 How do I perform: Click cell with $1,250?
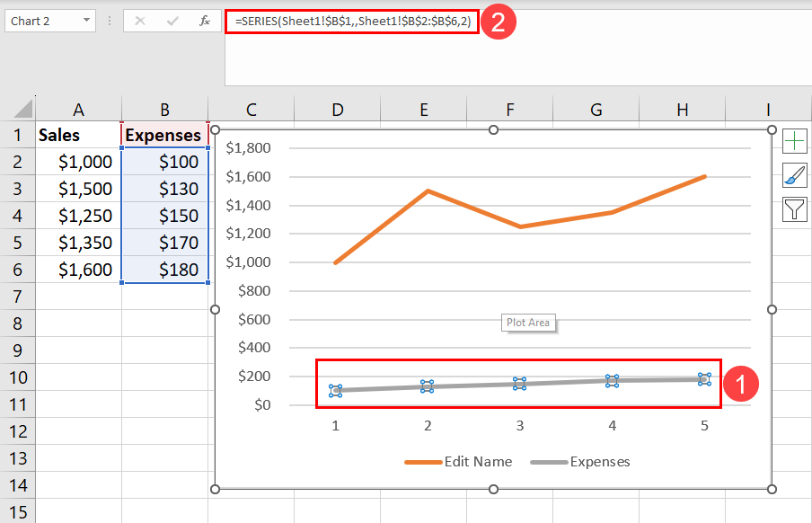point(78,216)
